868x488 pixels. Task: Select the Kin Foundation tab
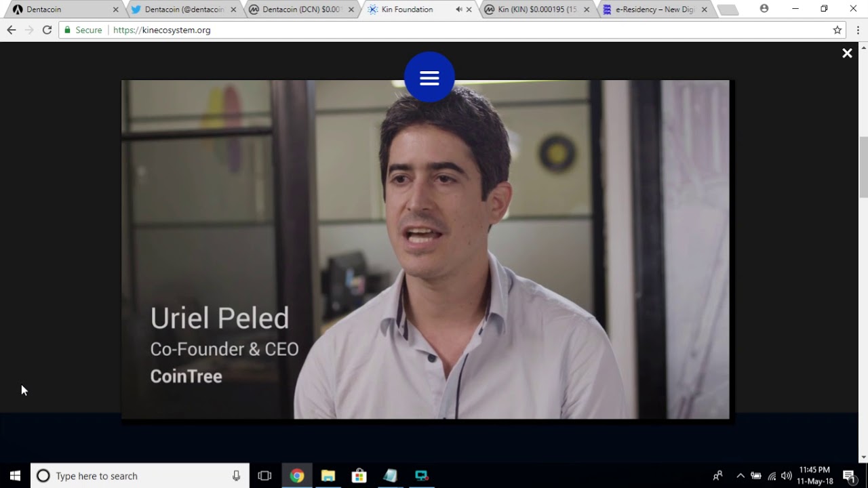pos(419,9)
